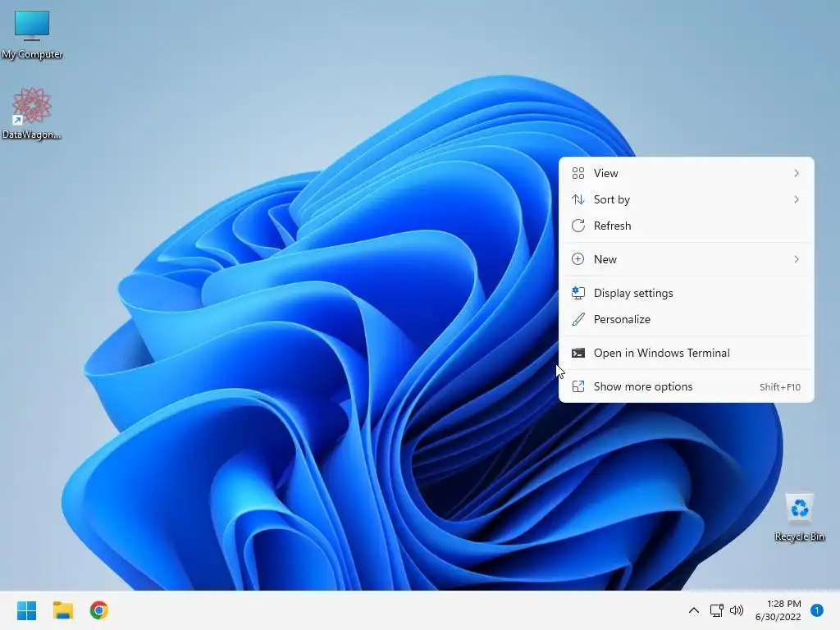Select the DataWagon desktop shortcut
Screen dimensions: 840x630
click(x=32, y=113)
